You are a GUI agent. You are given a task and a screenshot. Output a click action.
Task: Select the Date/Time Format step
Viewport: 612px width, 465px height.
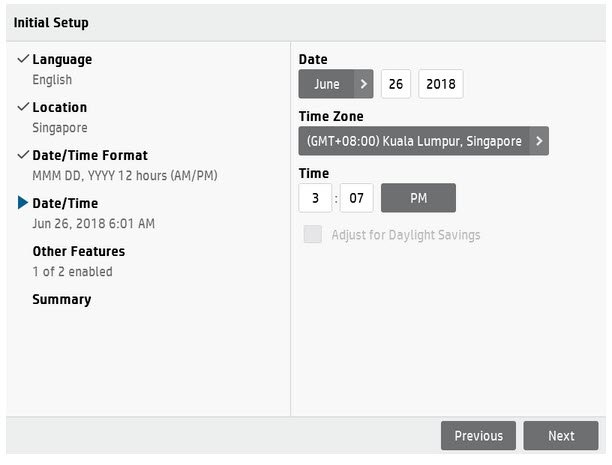point(90,156)
